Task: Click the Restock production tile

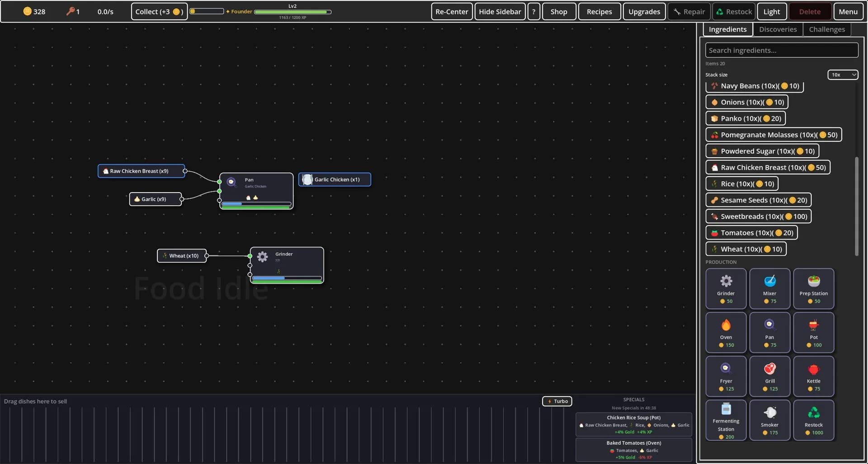Action: point(813,420)
